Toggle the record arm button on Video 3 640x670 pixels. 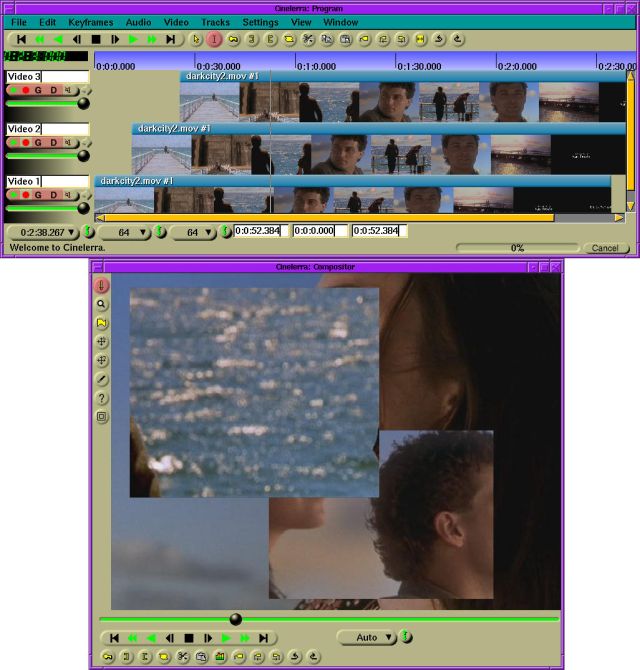point(25,89)
